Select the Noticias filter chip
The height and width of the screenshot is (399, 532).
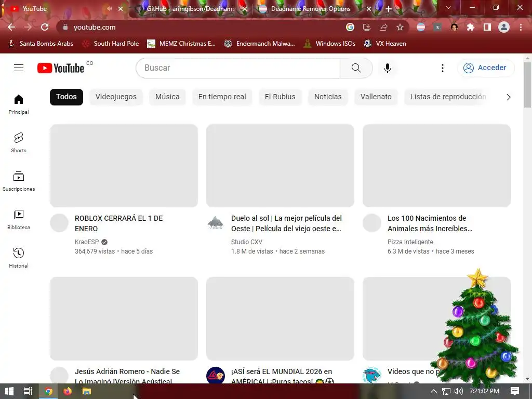point(328,97)
